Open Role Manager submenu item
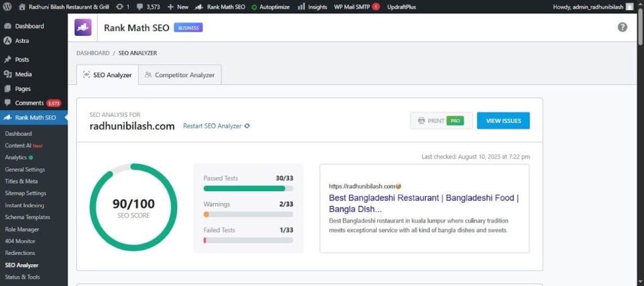The height and width of the screenshot is (286, 644). point(22,229)
